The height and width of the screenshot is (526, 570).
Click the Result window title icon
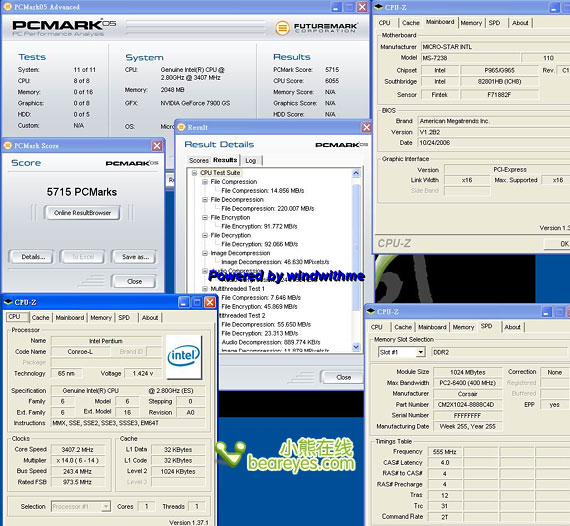(181, 127)
